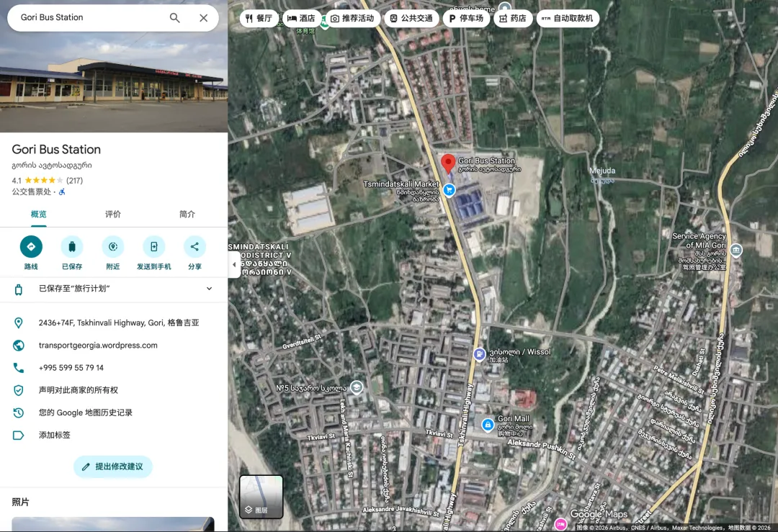Click the pink marker icon at map bottom
The height and width of the screenshot is (532, 778).
(560, 523)
